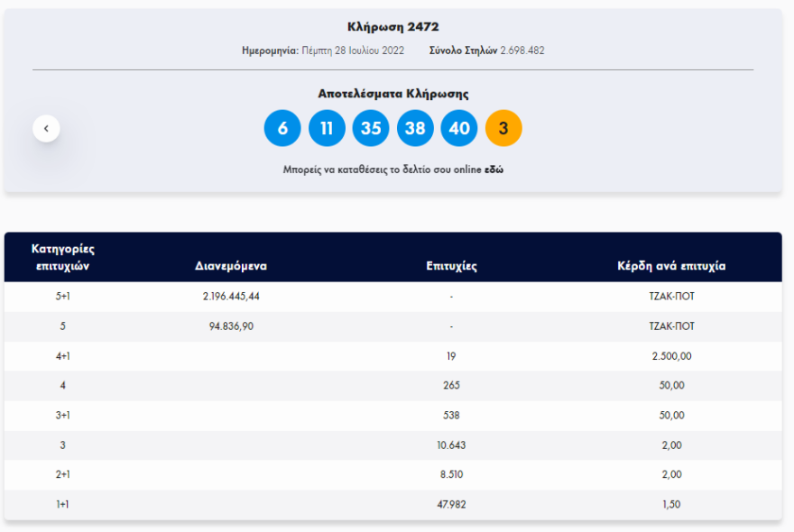Select the 1+1 category row label

pyautogui.click(x=63, y=505)
